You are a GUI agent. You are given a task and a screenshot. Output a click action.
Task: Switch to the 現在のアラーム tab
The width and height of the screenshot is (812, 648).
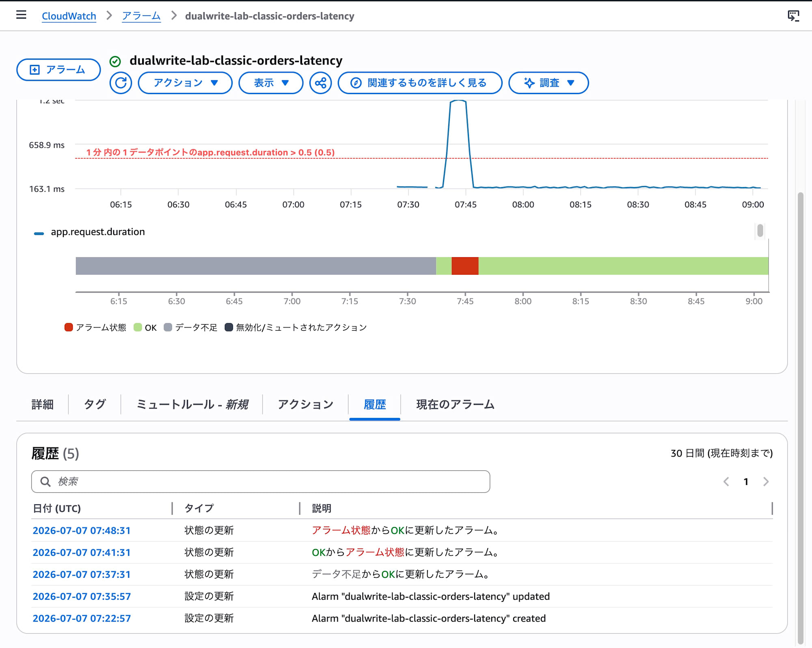[x=455, y=404]
